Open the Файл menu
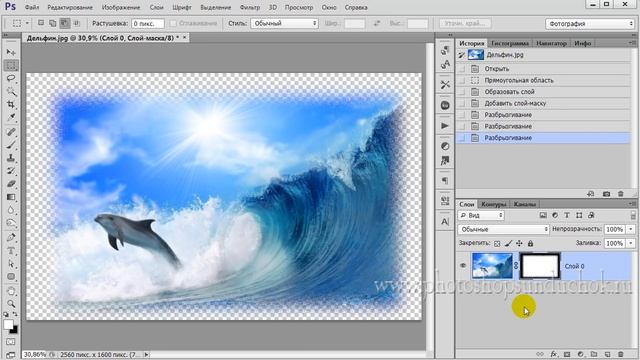The width and height of the screenshot is (640, 360). click(x=32, y=7)
